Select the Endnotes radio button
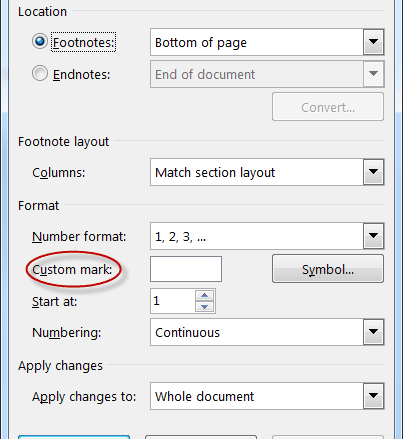 40,73
